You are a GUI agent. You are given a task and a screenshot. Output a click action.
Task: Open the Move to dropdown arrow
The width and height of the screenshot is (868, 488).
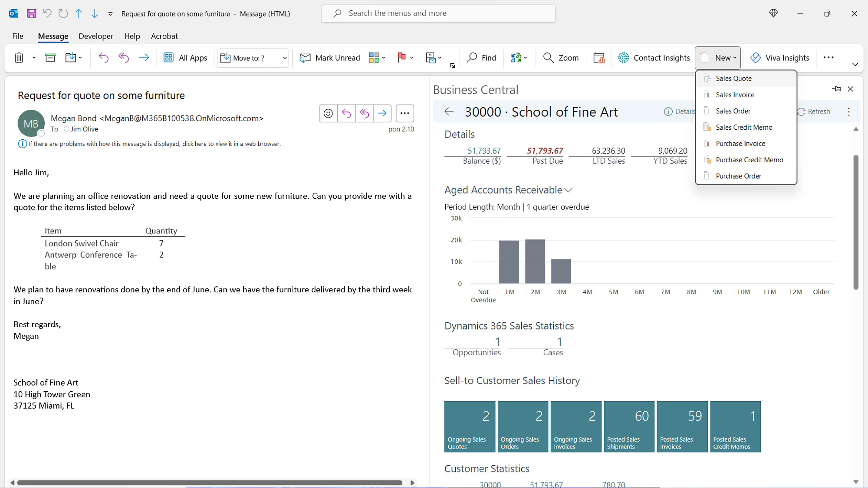click(x=285, y=58)
